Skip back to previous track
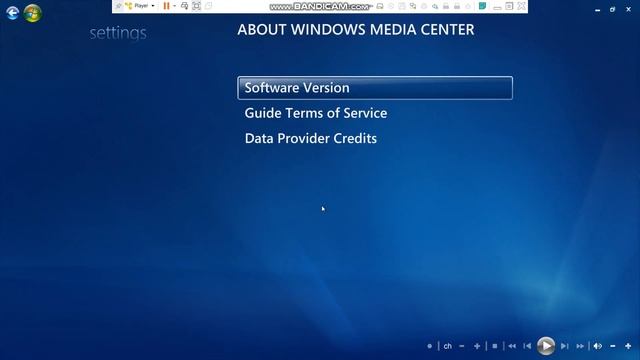Screen dimensions: 640x360 click(527, 346)
